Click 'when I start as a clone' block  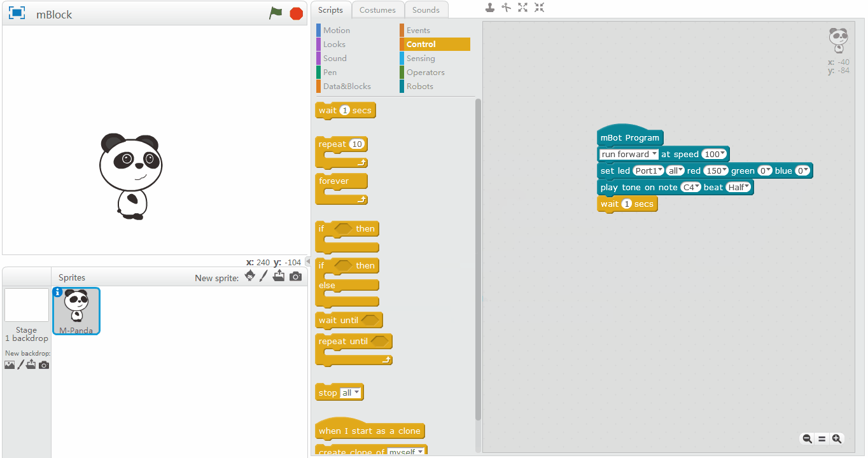point(370,429)
